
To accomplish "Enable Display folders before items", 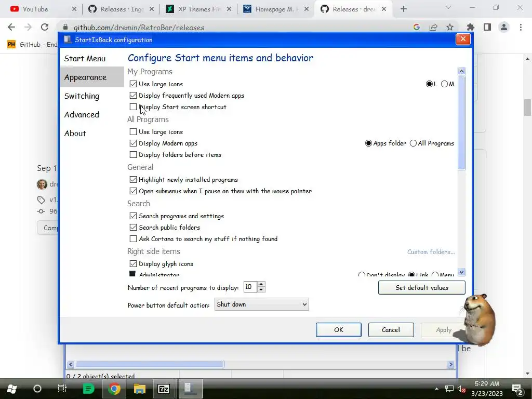I will [x=133, y=155].
